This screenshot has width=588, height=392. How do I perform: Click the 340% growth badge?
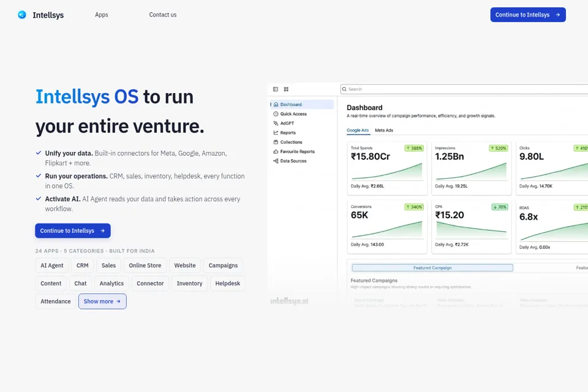click(414, 206)
